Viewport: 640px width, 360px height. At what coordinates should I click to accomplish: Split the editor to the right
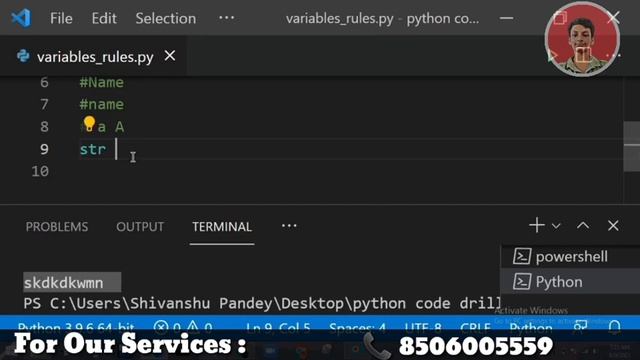click(582, 54)
